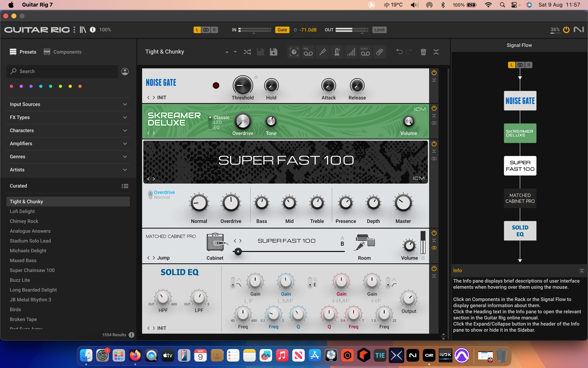
Task: Open the sidebar browser icon in header
Action: [83, 30]
